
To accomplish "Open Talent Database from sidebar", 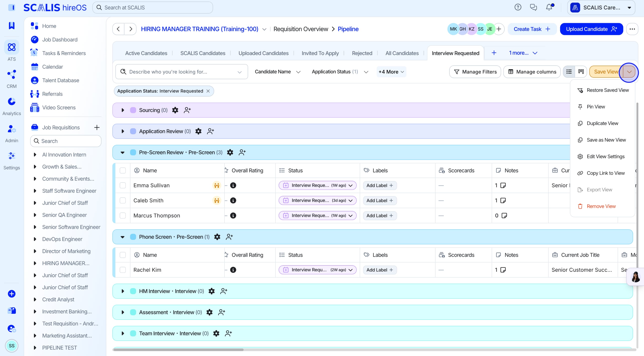I will 61,80.
